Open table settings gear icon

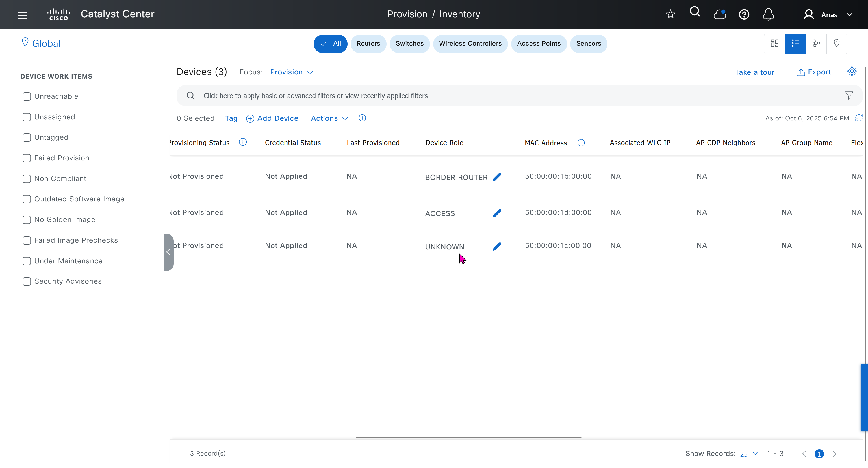tap(852, 71)
